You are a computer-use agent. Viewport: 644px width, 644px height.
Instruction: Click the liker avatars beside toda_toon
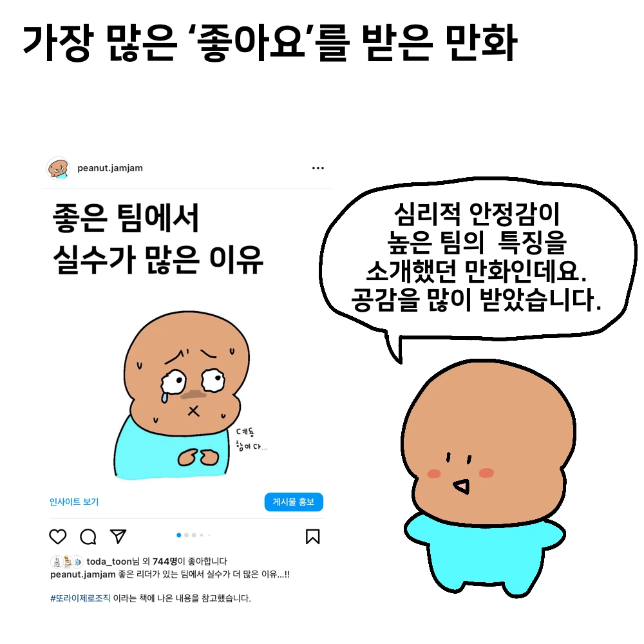point(66,562)
